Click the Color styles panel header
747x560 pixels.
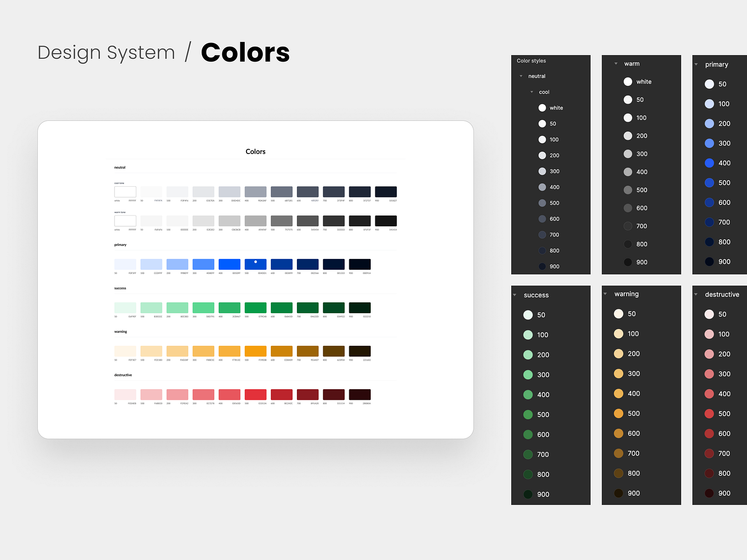coord(531,61)
